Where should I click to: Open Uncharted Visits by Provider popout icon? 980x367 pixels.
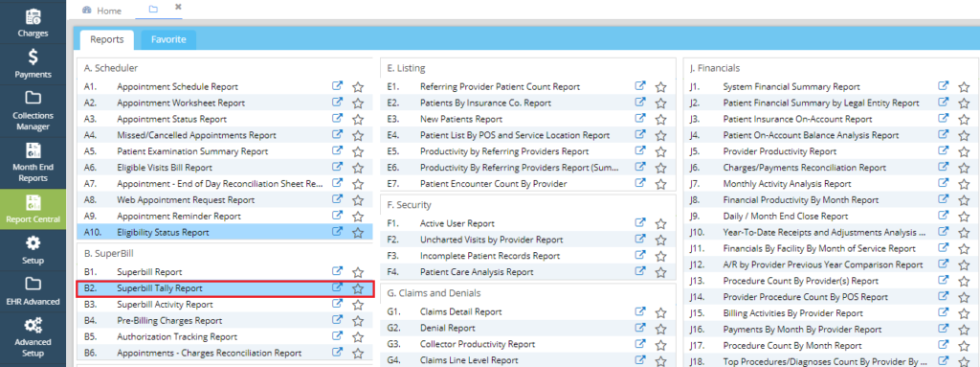[x=640, y=240]
